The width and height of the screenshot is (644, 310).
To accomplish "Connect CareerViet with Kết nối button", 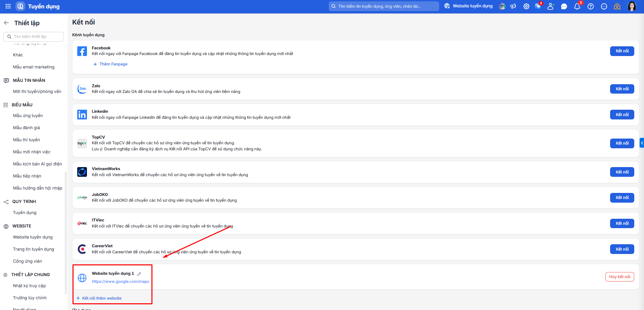I will (622, 249).
